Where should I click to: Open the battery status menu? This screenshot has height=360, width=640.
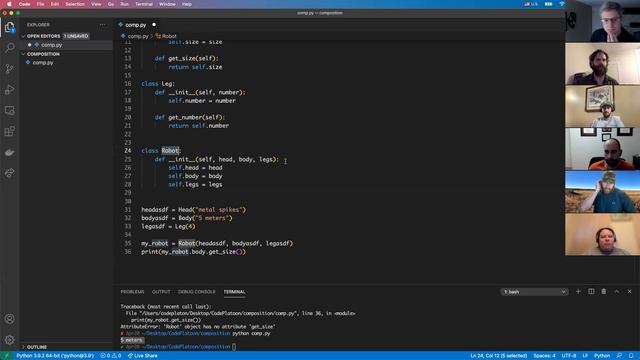point(548,4)
